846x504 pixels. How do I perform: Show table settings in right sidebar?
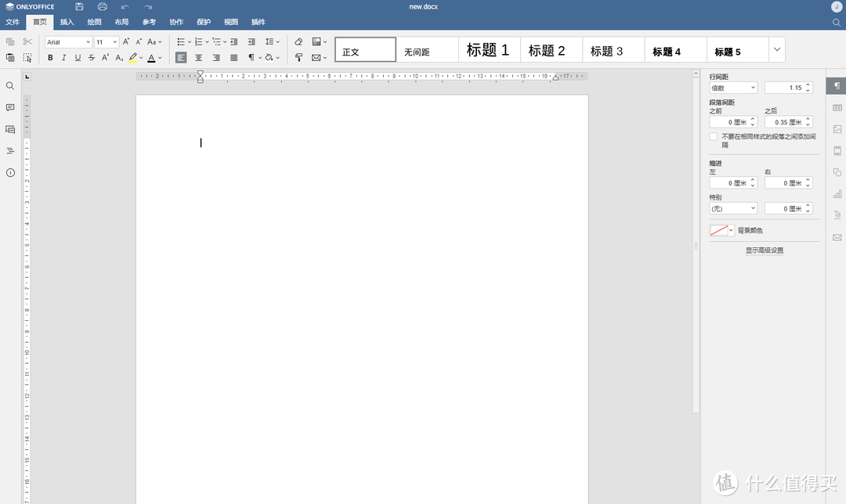pyautogui.click(x=837, y=106)
